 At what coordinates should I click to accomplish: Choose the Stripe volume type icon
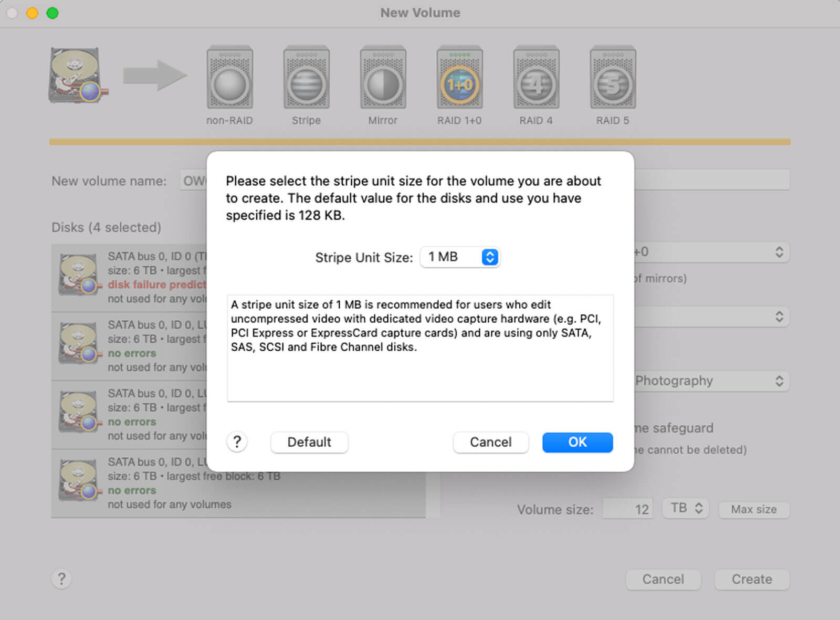pyautogui.click(x=306, y=78)
